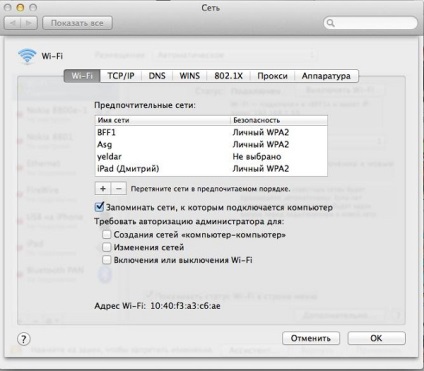Click the 'Имя сети' column header

[163, 120]
